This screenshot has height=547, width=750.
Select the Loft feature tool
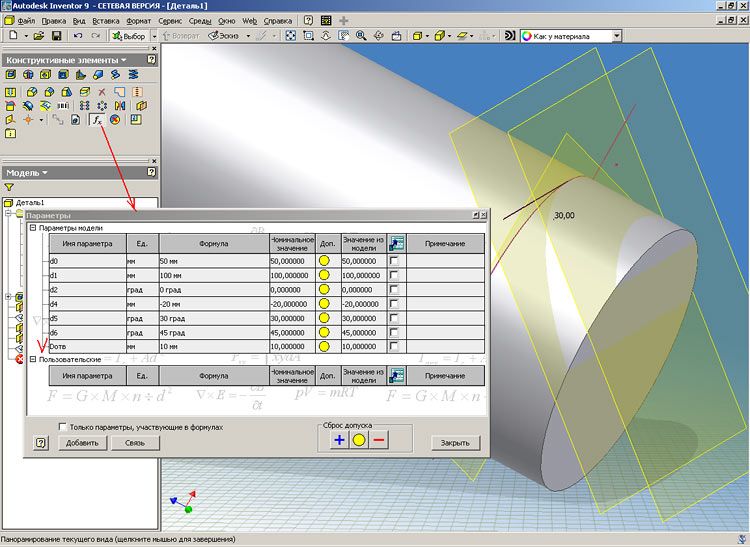point(98,75)
